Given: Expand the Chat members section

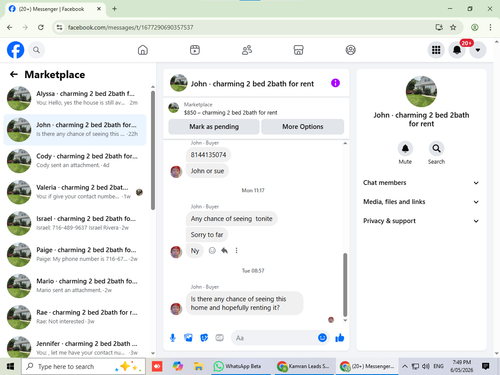Looking at the screenshot, I should click(421, 183).
